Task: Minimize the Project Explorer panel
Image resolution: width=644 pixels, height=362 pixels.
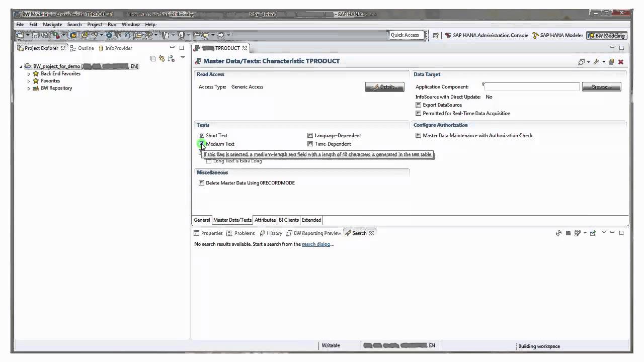Action: click(x=172, y=48)
